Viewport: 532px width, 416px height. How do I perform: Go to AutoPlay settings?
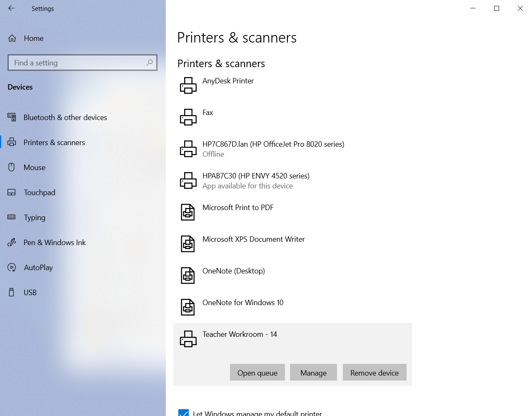[38, 268]
